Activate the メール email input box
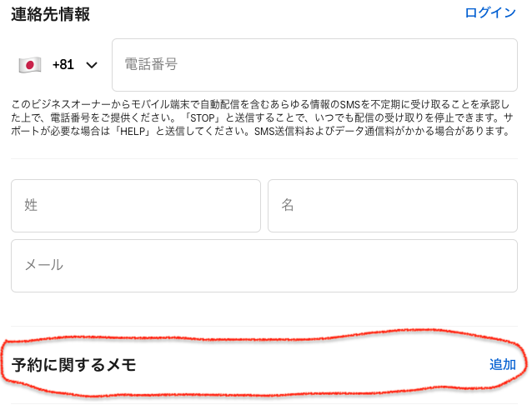This screenshot has width=532, height=420. (264, 266)
